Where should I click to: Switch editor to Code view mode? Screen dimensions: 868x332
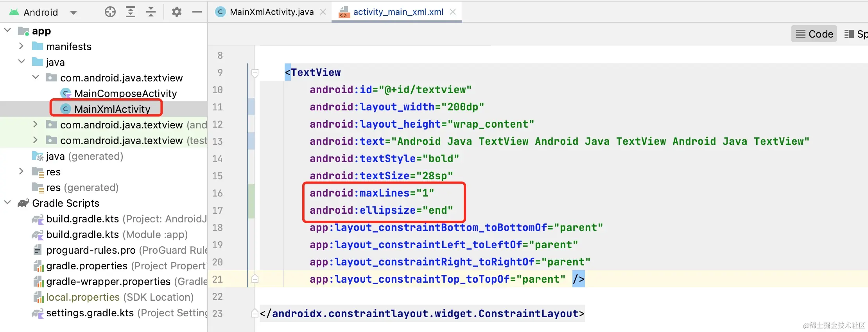814,34
